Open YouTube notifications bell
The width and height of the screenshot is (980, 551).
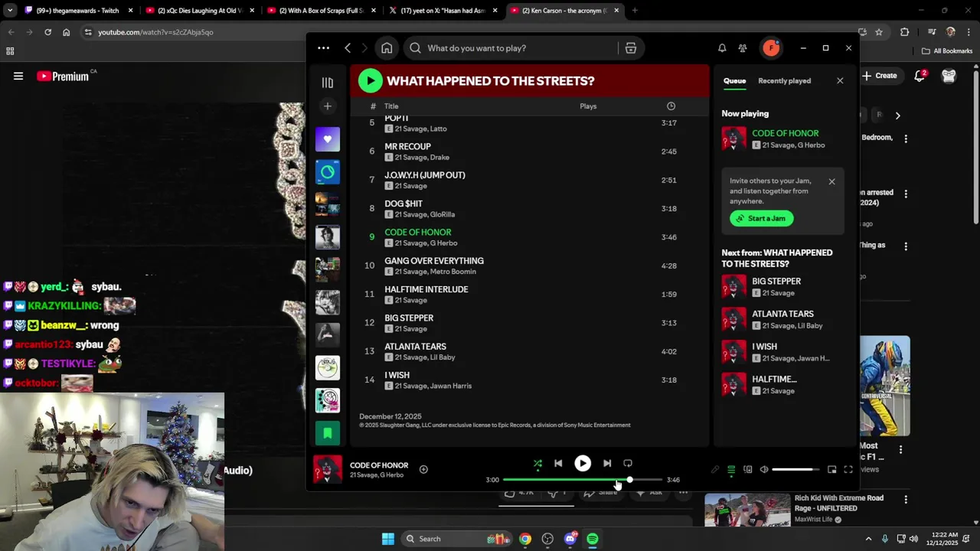point(920,76)
